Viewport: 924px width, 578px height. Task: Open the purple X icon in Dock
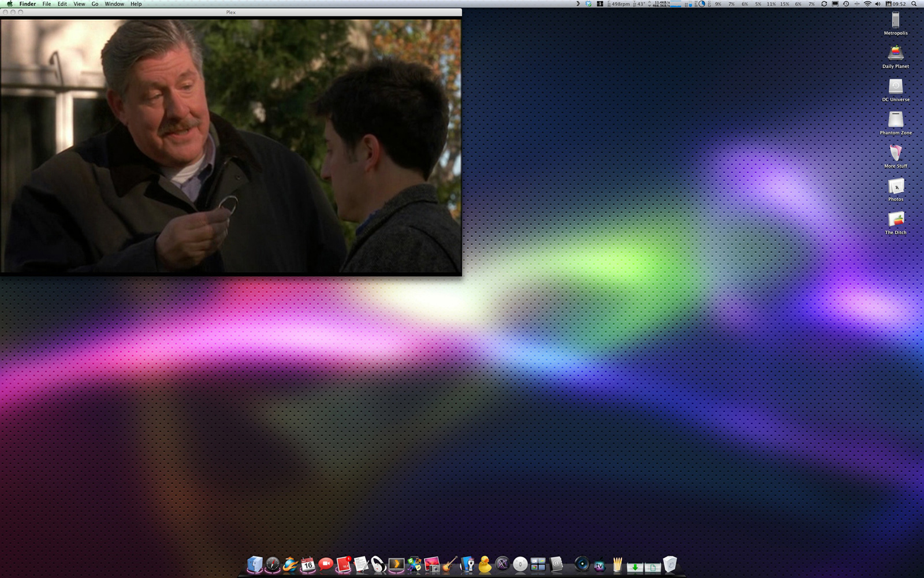(502, 564)
